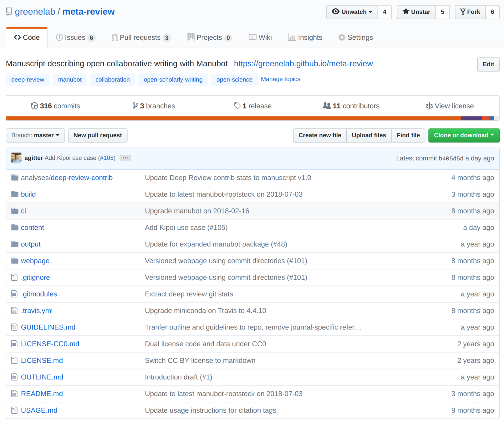Viewport: 504px width, 422px height.
Task: Open the Pull requests tab
Action: tap(141, 38)
